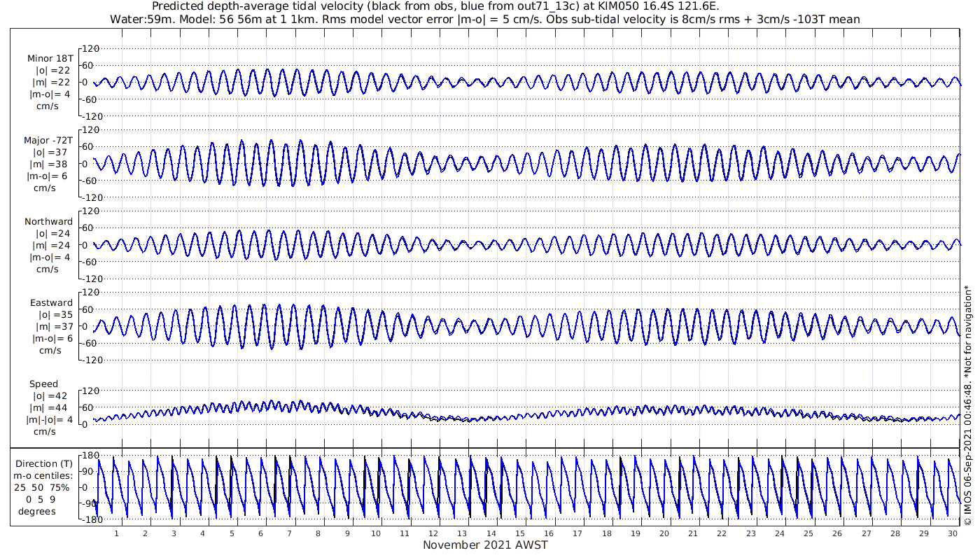Select the 'Minor 18T' panel label
Image resolution: width=980 pixels, height=560 pixels.
click(x=50, y=59)
